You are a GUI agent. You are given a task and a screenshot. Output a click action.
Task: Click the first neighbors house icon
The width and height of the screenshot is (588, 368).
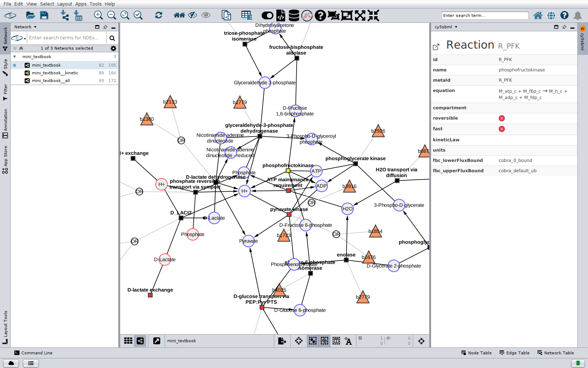(x=179, y=15)
